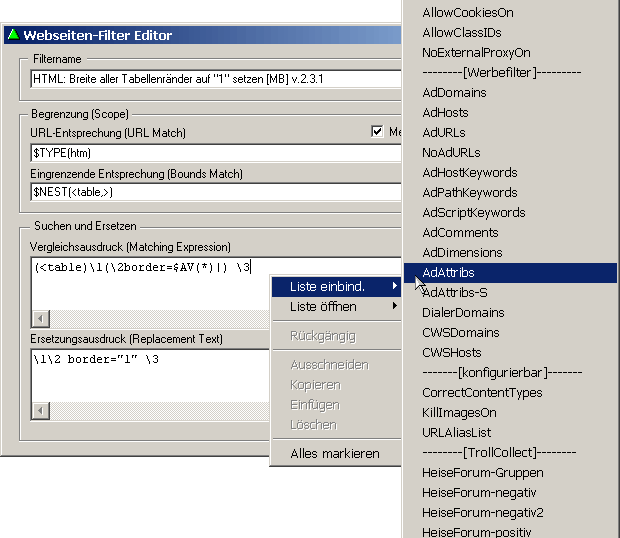Image resolution: width=620 pixels, height=538 pixels.
Task: Choose 'Alles markieren' from context menu
Action: click(334, 453)
